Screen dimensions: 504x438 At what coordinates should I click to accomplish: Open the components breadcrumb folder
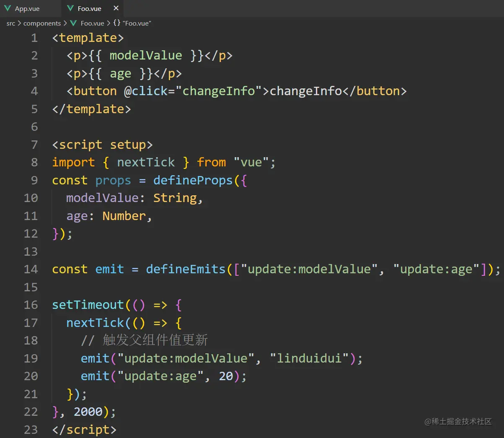[x=42, y=23]
